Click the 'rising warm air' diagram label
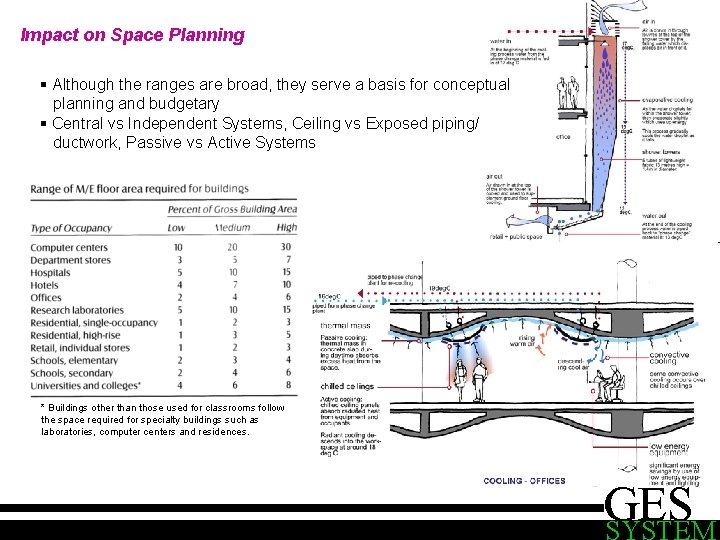The width and height of the screenshot is (720, 540). [523, 341]
